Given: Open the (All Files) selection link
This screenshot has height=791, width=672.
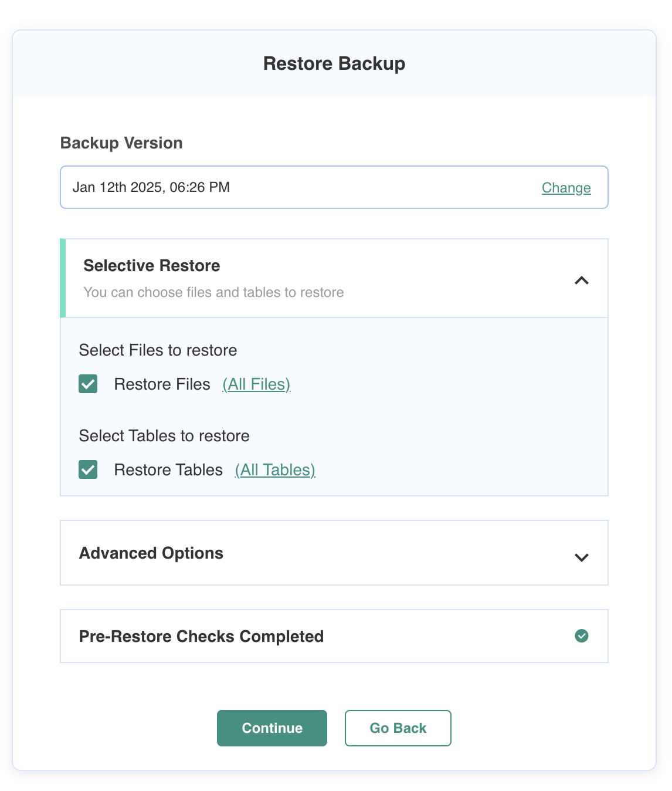Looking at the screenshot, I should click(256, 384).
